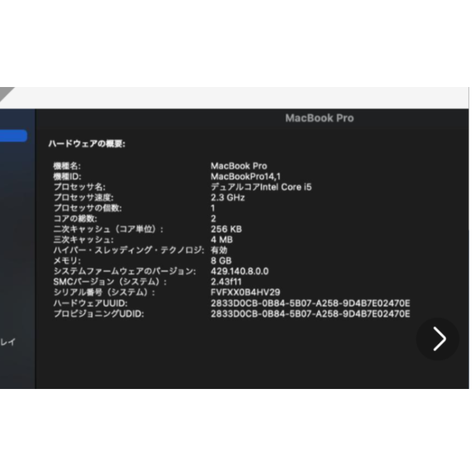Click the ハードウェアUUID value

(x=310, y=303)
